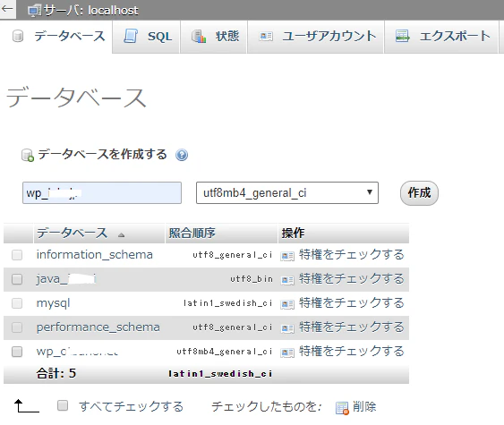The width and height of the screenshot is (504, 425).
Task: Click the 削除 link
Action: click(x=364, y=407)
